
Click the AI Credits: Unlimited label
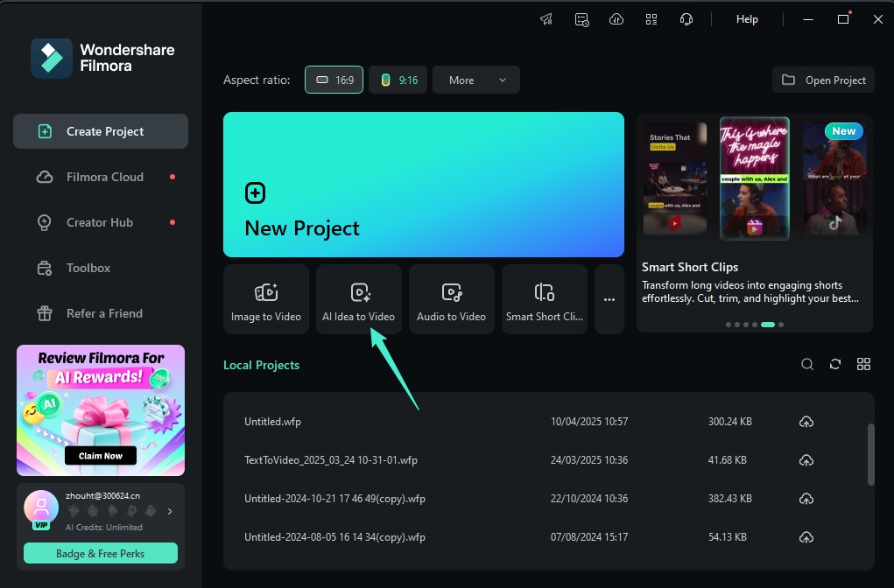tap(104, 527)
